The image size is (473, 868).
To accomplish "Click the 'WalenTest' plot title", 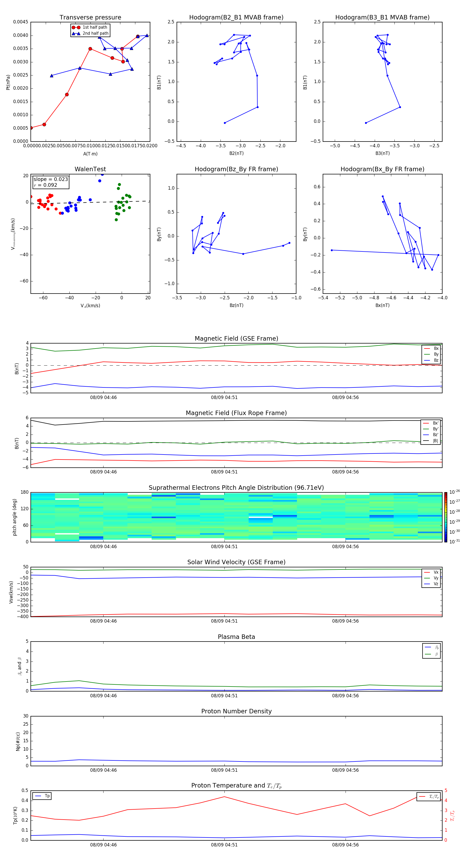I will click(90, 169).
